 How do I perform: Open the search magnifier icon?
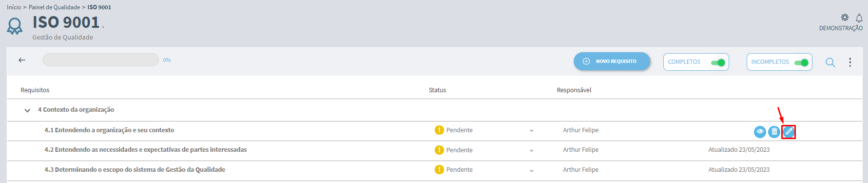(830, 62)
